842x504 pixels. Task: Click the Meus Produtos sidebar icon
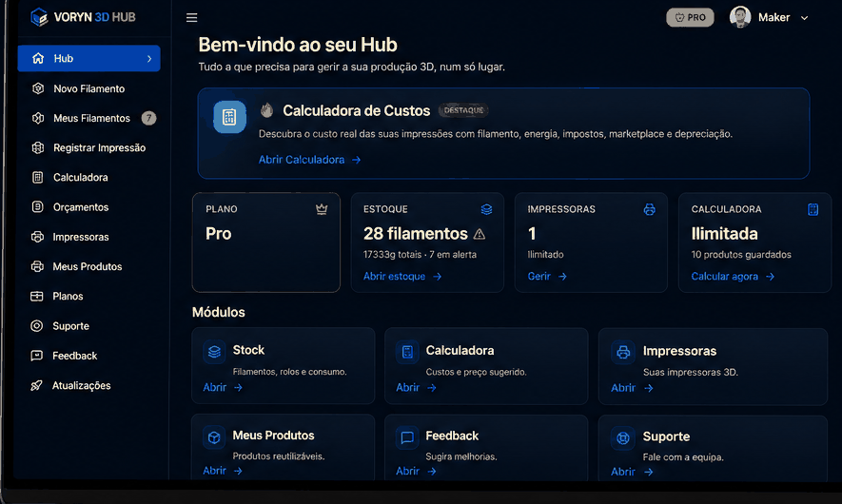pos(37,266)
